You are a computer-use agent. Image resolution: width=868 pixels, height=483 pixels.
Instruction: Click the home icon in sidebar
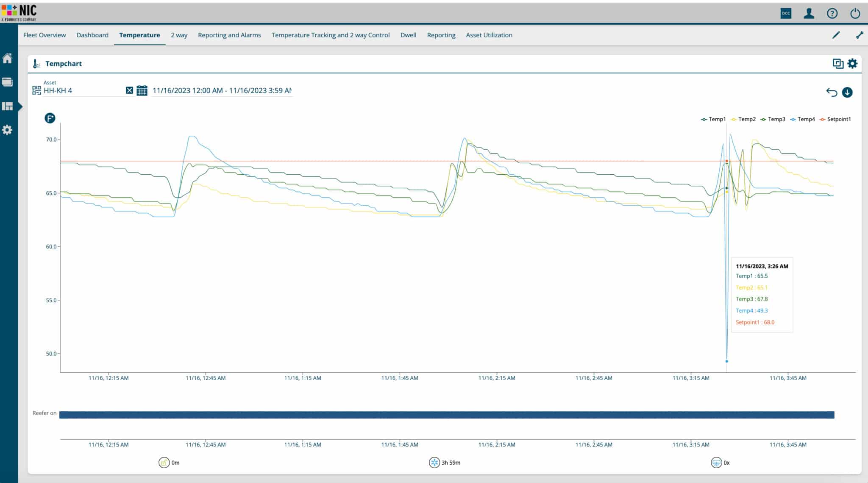point(8,59)
